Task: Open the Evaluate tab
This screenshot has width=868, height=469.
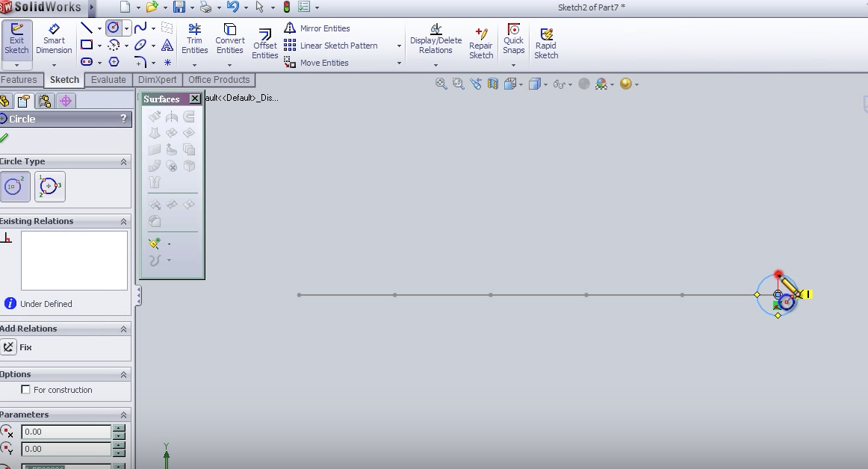Action: tap(108, 80)
